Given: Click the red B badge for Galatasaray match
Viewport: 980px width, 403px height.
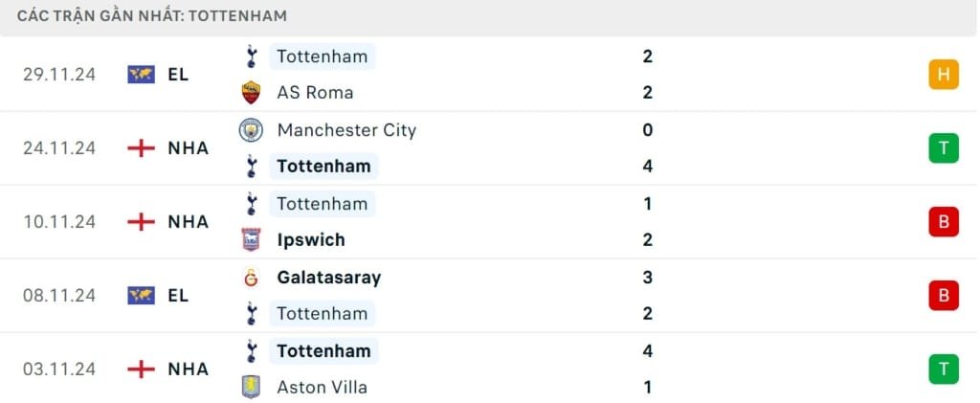Looking at the screenshot, I should 943,296.
